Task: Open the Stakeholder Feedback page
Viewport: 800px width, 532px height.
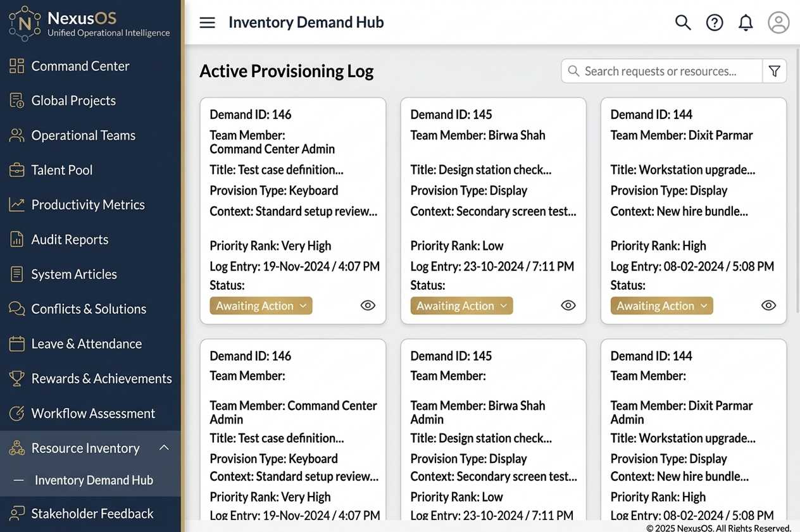Action: coord(92,514)
